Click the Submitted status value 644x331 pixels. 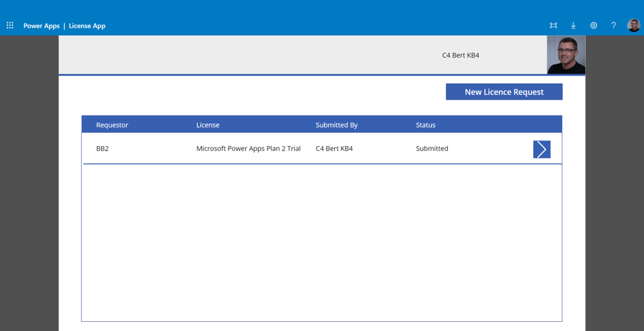click(432, 149)
